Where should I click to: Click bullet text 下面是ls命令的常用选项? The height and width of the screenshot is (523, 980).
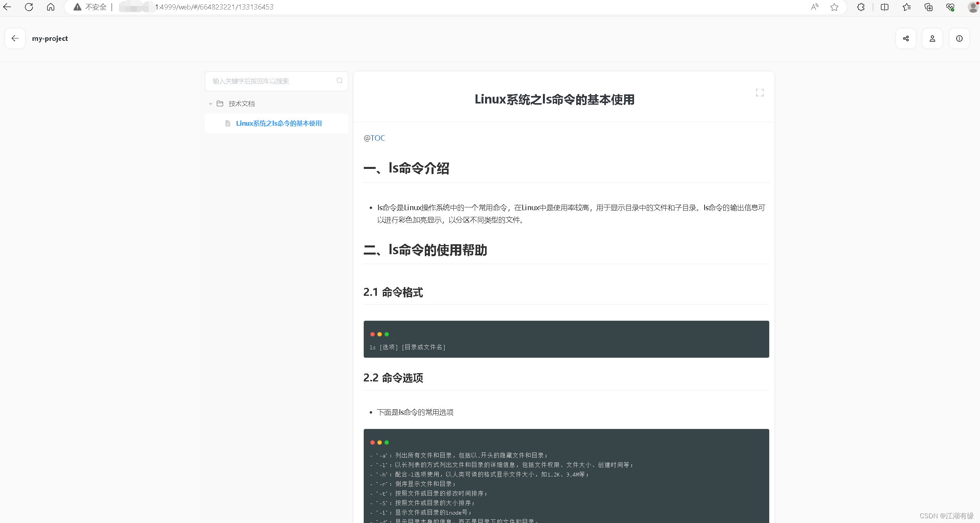click(415, 412)
